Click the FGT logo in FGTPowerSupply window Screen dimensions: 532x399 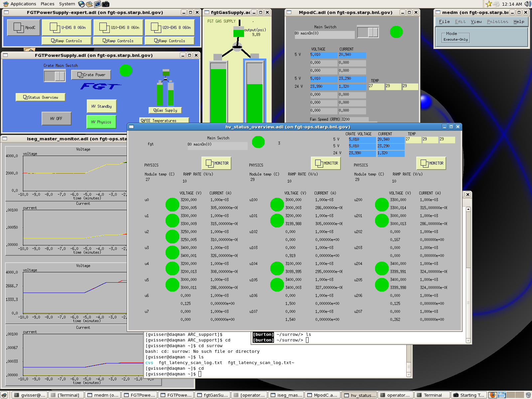point(101,86)
